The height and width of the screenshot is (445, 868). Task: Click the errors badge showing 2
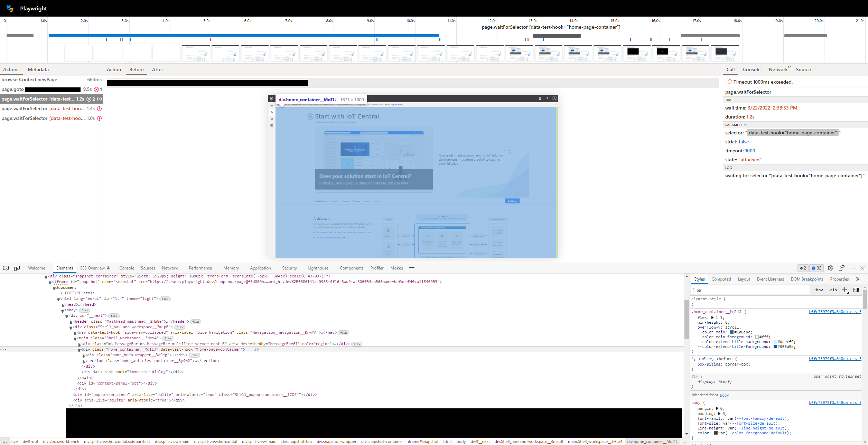(803, 268)
